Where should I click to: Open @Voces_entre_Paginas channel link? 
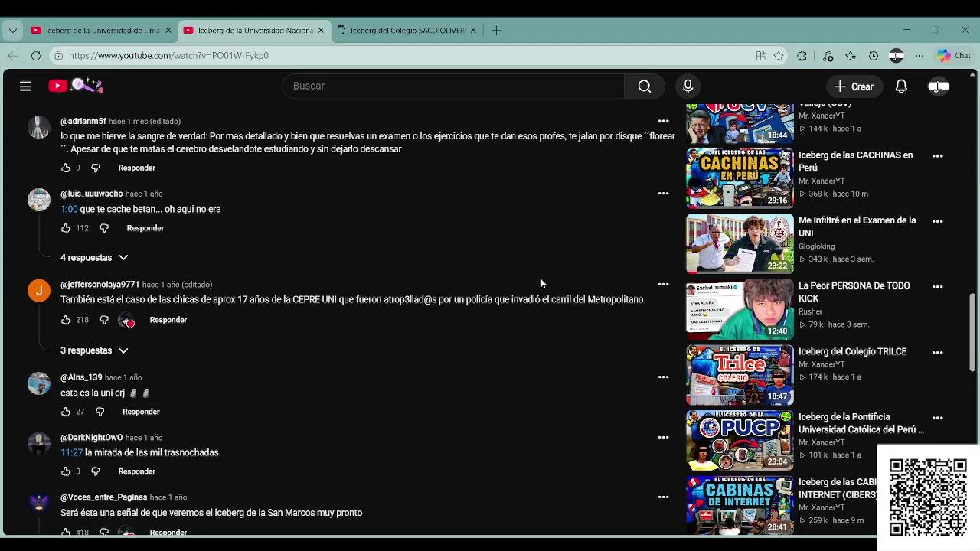pos(104,497)
